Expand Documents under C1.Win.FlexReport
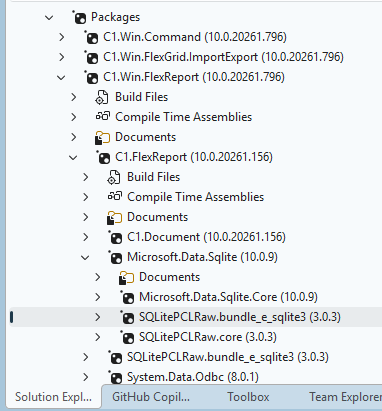Image resolution: width=382 pixels, height=411 pixels. [73, 137]
